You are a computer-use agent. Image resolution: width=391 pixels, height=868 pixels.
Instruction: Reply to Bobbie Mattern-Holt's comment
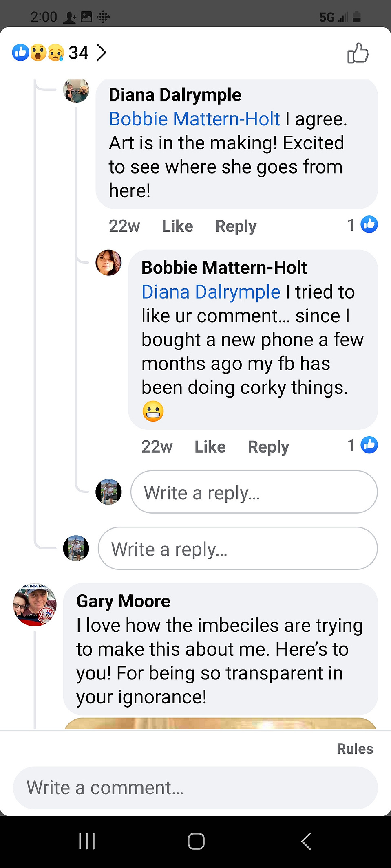point(268,447)
